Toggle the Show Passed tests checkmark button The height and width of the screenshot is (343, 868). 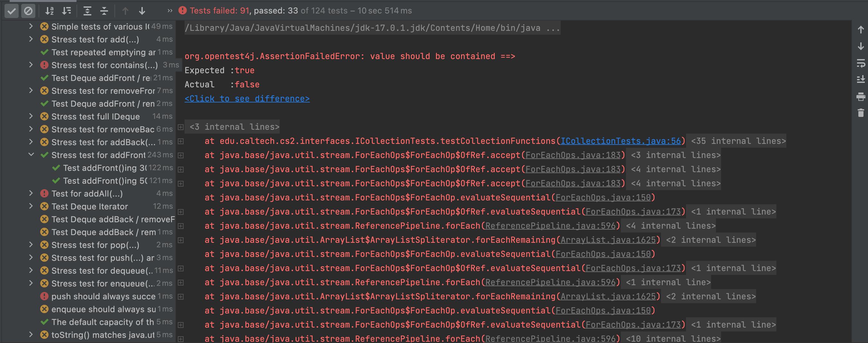pyautogui.click(x=12, y=11)
